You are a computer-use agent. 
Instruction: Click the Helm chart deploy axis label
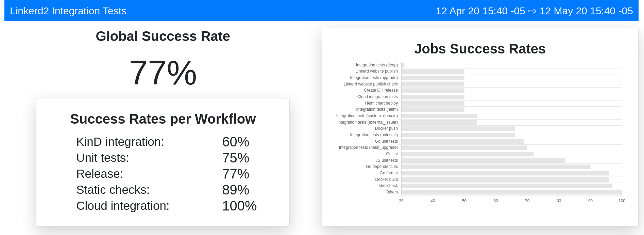coord(381,103)
